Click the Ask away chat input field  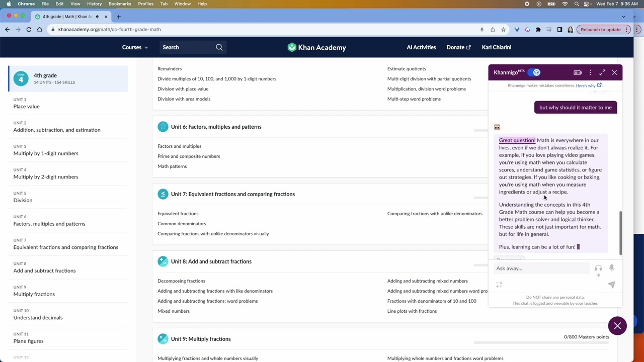click(x=542, y=268)
